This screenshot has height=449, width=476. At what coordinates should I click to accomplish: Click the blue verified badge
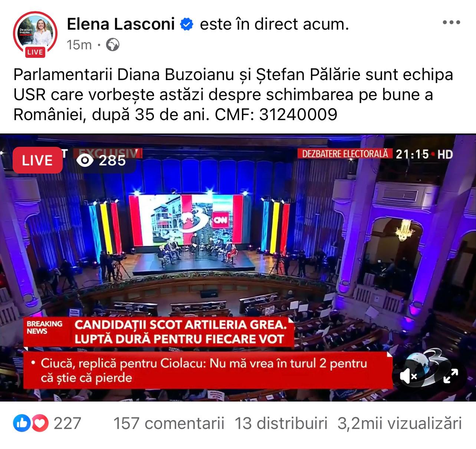pos(187,24)
